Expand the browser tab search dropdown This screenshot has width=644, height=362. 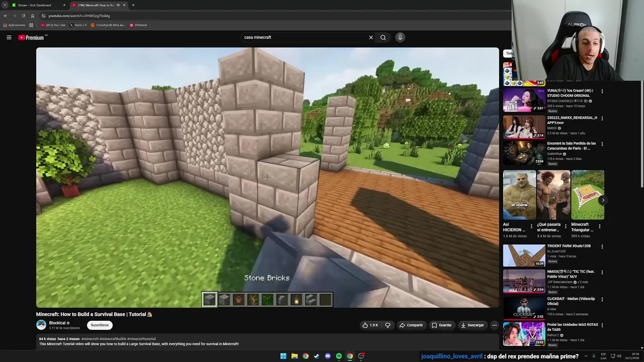(x=5, y=5)
